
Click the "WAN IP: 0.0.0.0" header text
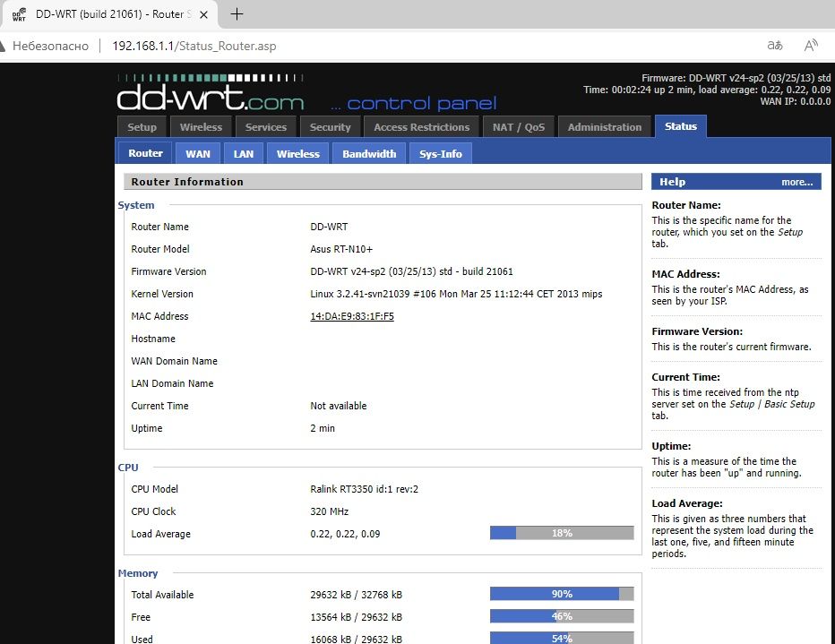click(x=796, y=101)
